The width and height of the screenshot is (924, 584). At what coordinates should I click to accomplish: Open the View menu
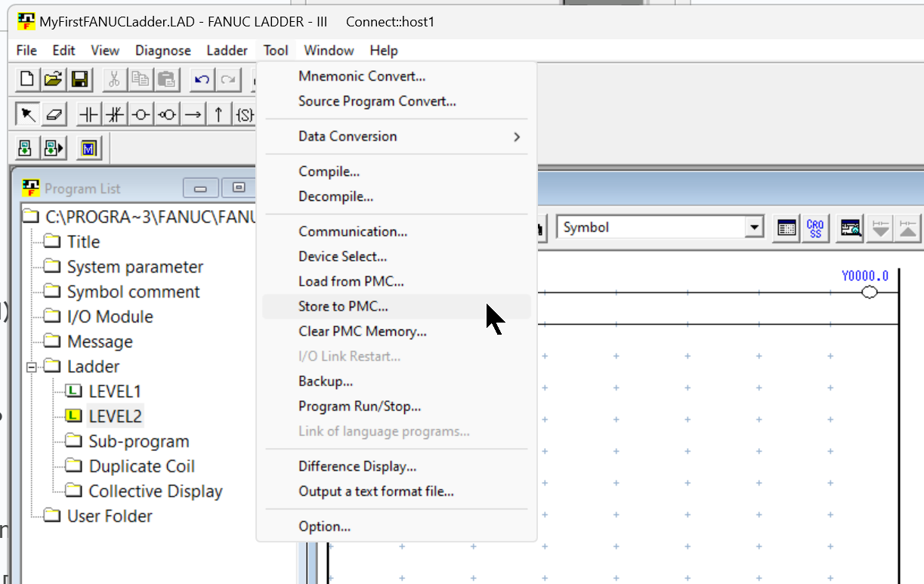point(105,51)
